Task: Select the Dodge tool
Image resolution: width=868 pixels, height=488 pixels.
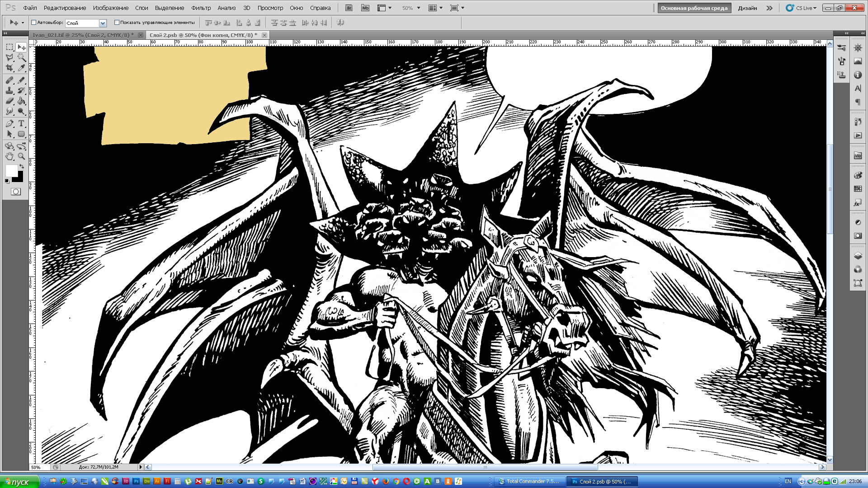Action: [21, 111]
